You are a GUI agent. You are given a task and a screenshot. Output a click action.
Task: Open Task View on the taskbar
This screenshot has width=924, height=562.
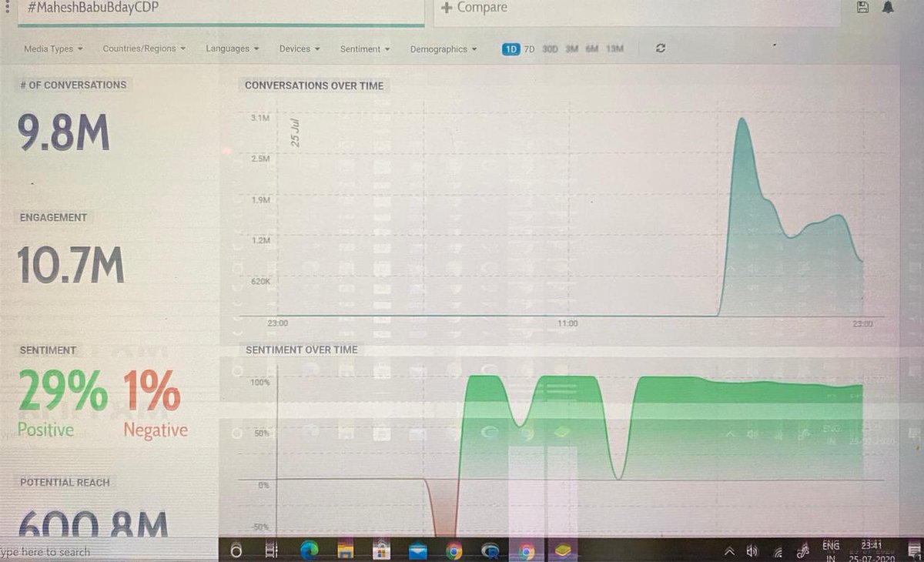271,550
